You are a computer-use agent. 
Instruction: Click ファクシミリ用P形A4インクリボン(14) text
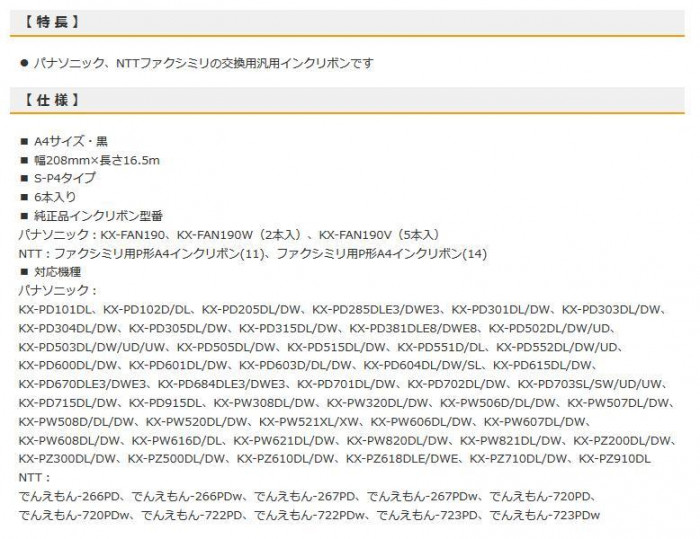[x=382, y=254]
